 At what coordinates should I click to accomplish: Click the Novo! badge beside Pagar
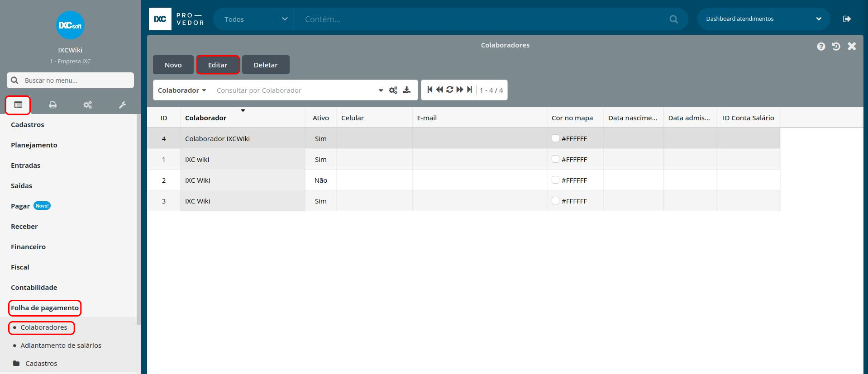point(42,206)
